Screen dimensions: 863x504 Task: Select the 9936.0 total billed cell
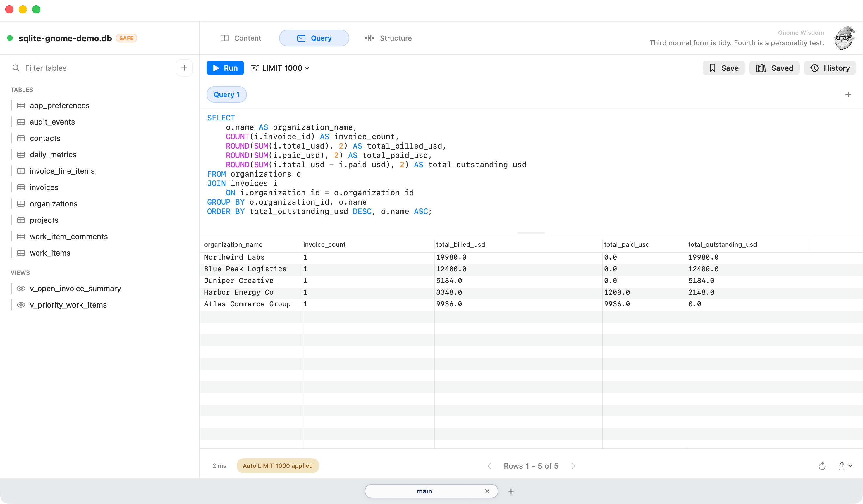pos(518,304)
